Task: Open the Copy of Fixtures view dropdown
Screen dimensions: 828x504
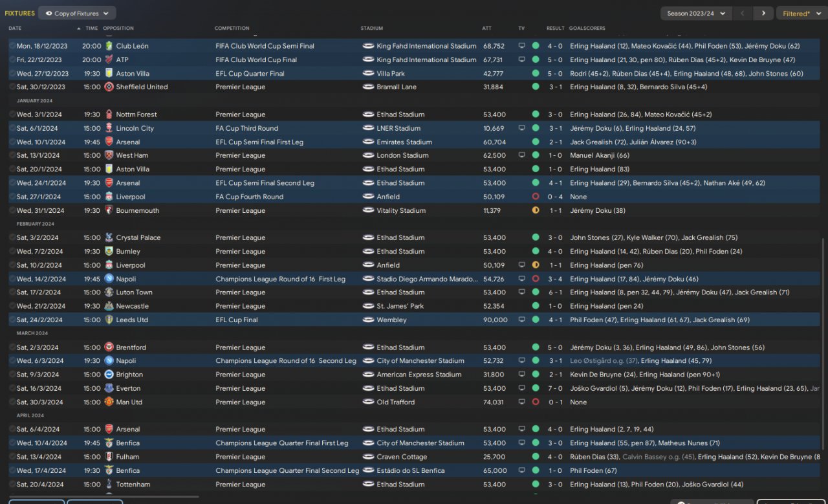Action: pyautogui.click(x=77, y=13)
